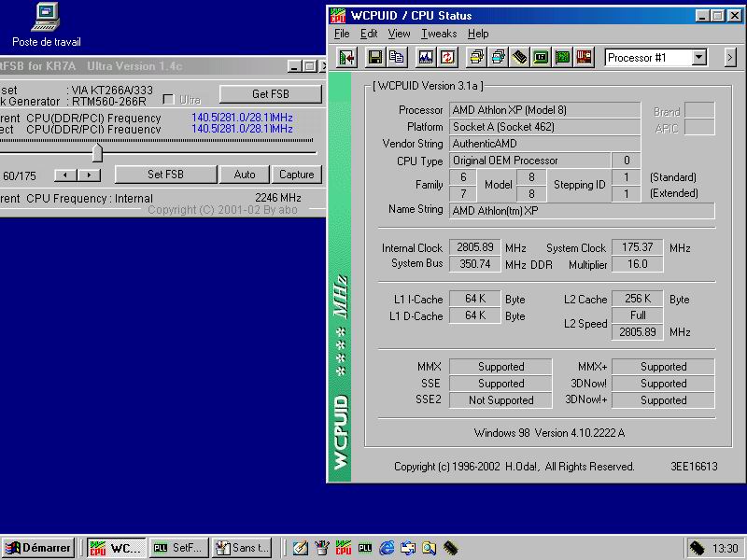
Task: Open the File menu in WCPUID
Action: pos(342,34)
